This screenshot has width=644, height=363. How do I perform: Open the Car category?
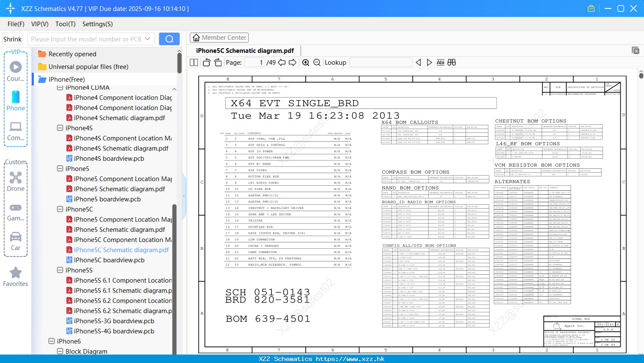pos(16,241)
